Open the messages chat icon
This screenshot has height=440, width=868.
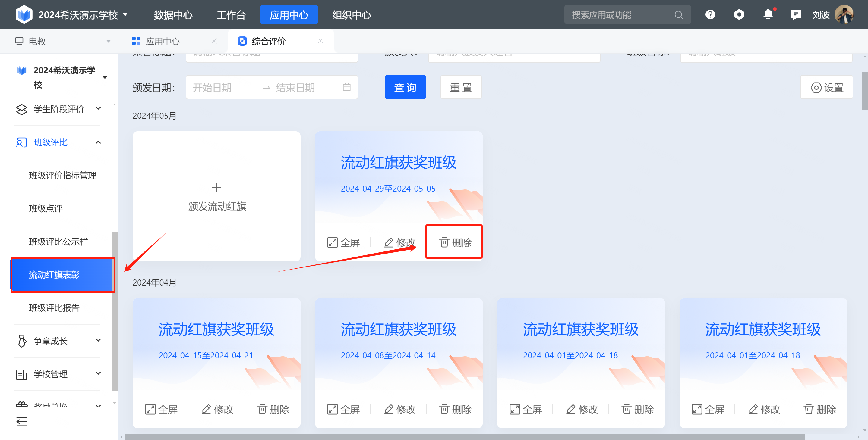796,14
